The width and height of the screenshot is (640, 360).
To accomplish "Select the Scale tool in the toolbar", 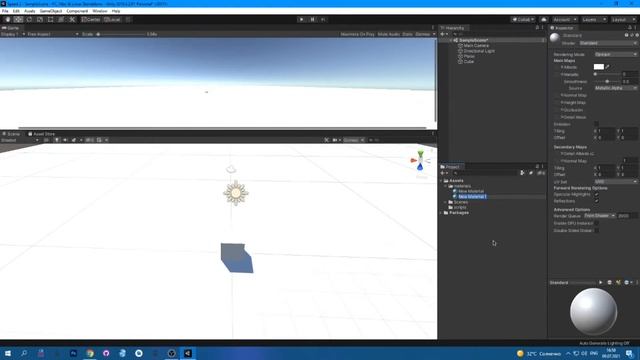I will coord(40,20).
